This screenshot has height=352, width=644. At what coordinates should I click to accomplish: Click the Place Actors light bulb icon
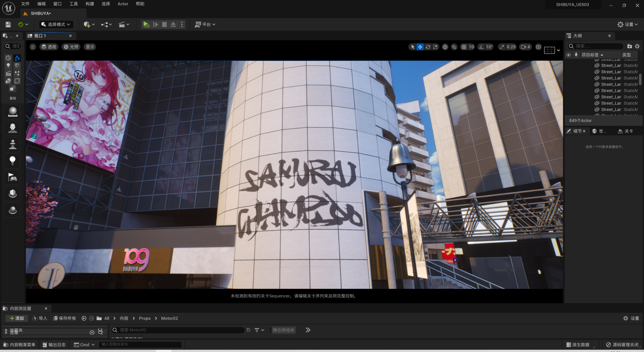[x=13, y=160]
